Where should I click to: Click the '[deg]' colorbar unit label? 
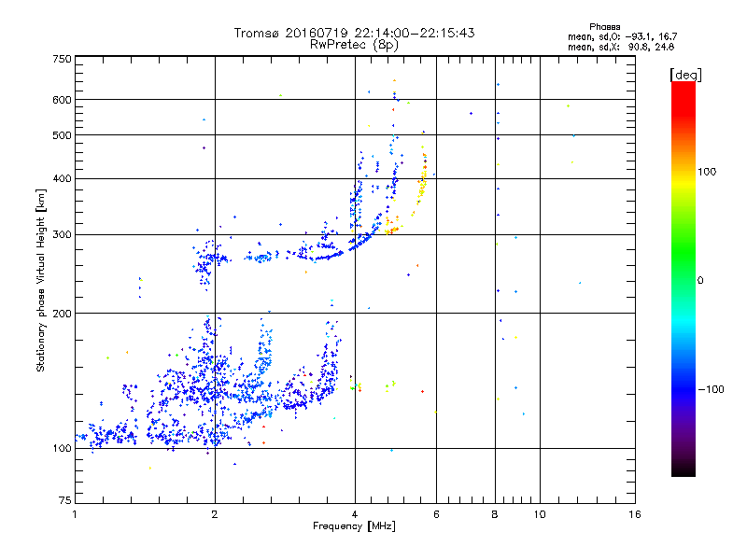pos(685,75)
